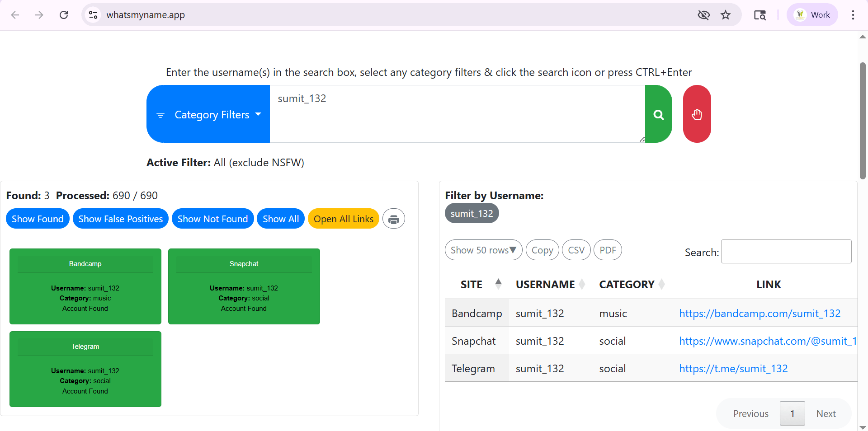Open the Show 50 rows dropdown
Image resolution: width=868 pixels, height=431 pixels.
483,250
